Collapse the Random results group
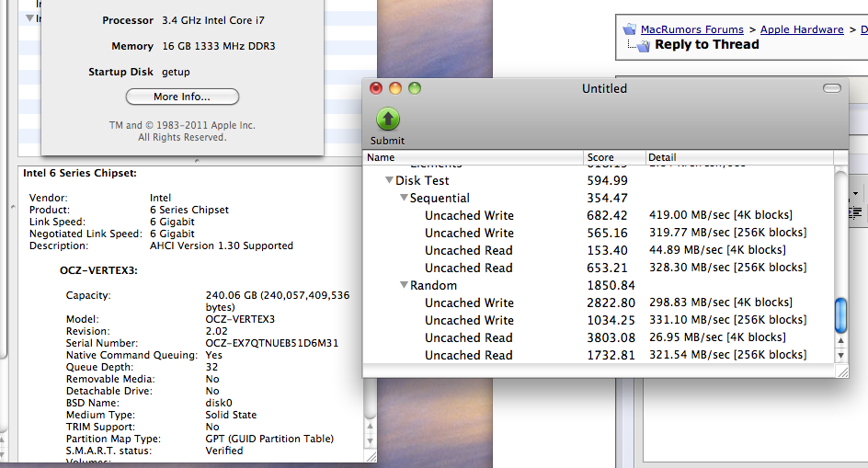Viewport: 868px width, 468px height. click(404, 285)
